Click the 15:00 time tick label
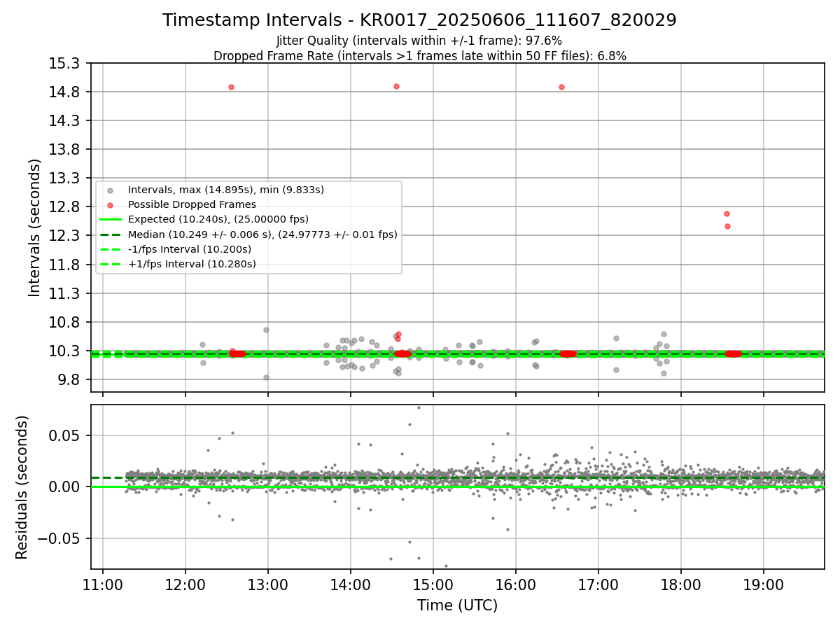The width and height of the screenshot is (840, 630). pyautogui.click(x=433, y=584)
